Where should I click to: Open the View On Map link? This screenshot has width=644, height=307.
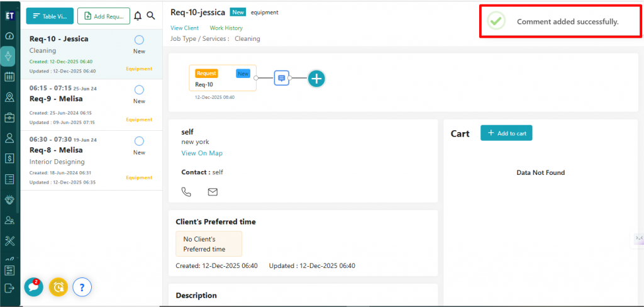tap(202, 153)
